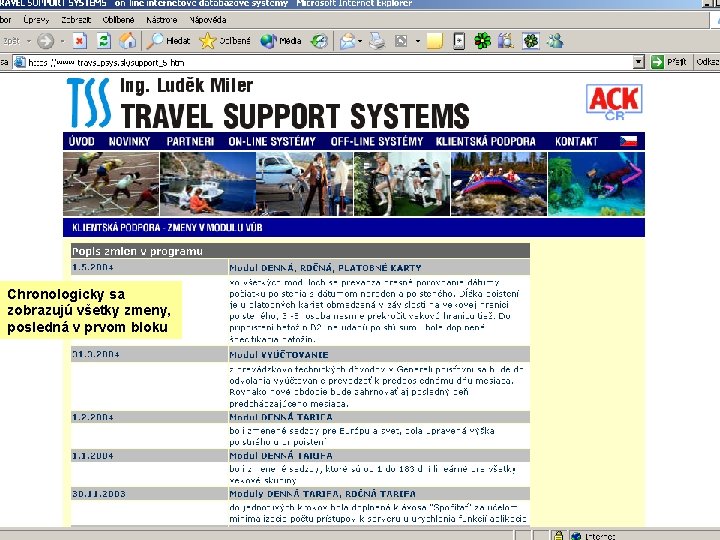Select the 1.1.2004 date entry
This screenshot has height=540, width=720.
pos(92,456)
